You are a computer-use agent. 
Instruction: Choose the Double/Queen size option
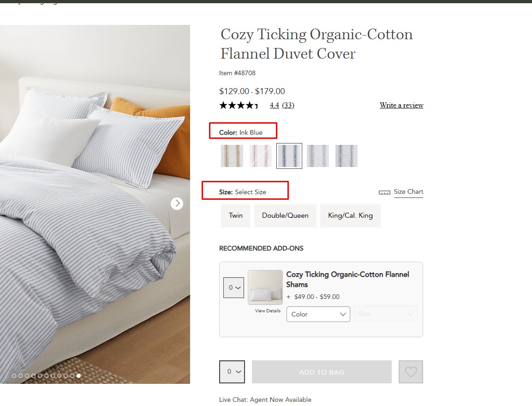[285, 215]
